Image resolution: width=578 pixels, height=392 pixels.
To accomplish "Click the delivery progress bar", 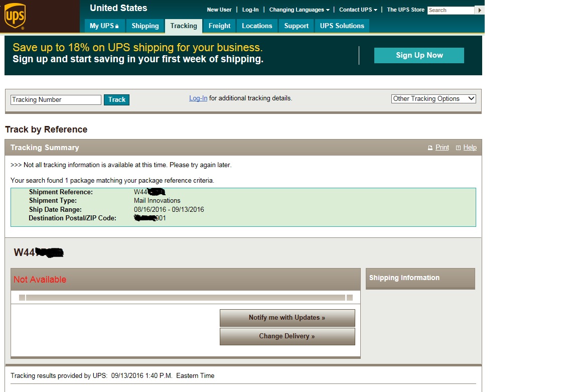I will (x=186, y=298).
